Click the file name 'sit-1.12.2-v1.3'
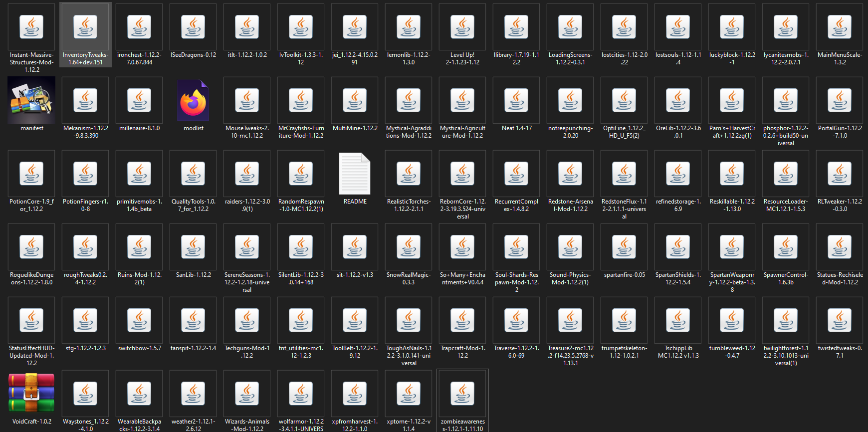 click(x=355, y=275)
